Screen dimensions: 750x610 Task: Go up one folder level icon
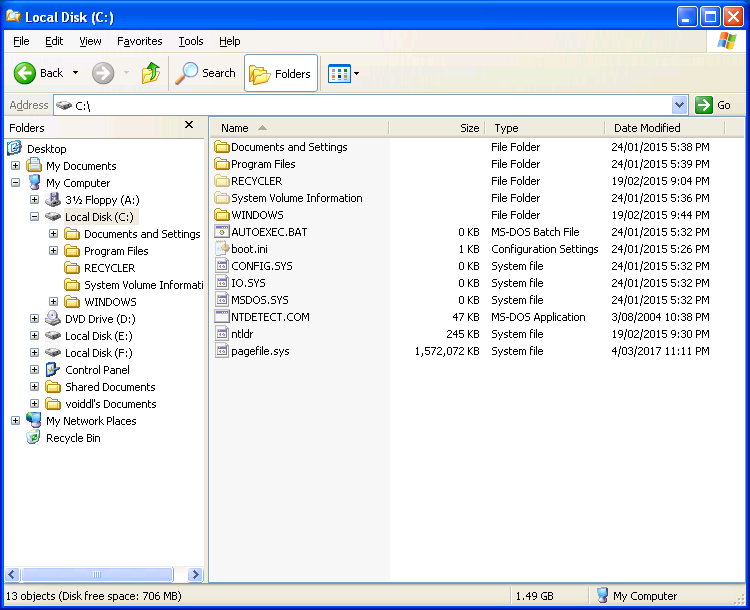point(151,73)
